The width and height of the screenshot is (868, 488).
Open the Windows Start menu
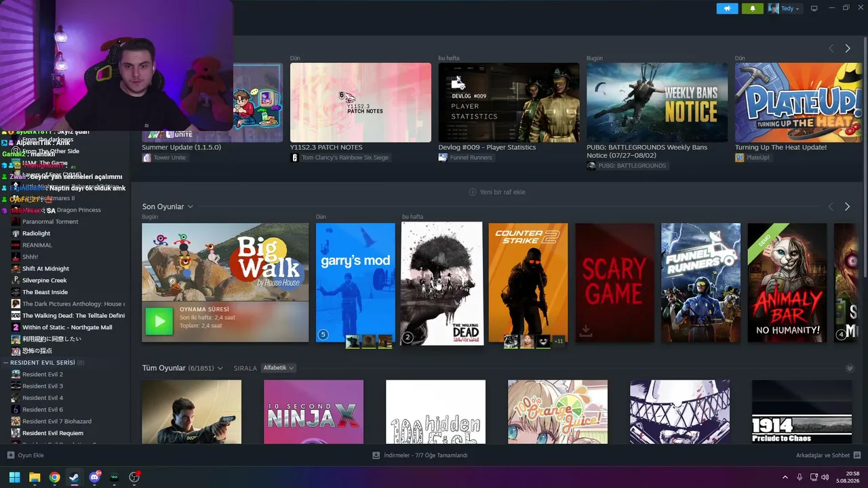(14, 477)
